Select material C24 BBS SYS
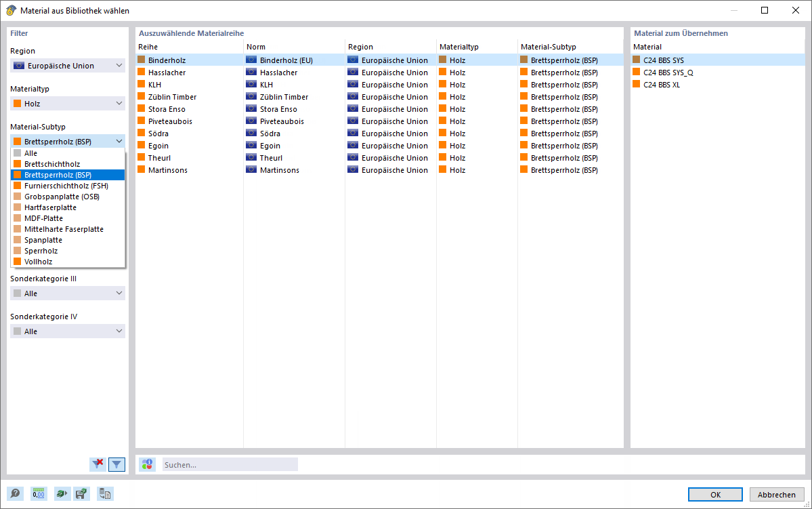The image size is (812, 509). (717, 60)
